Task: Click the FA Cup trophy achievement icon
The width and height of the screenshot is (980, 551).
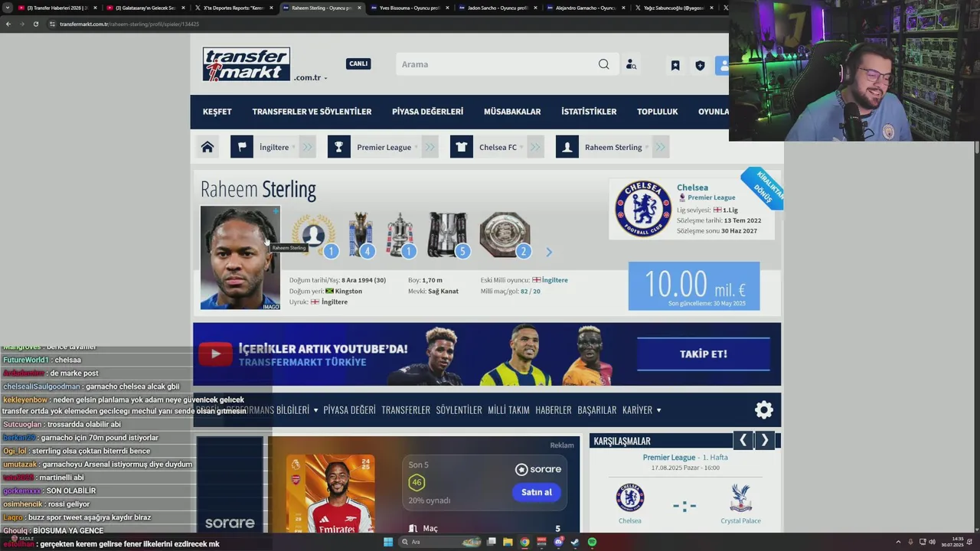Action: pyautogui.click(x=399, y=235)
